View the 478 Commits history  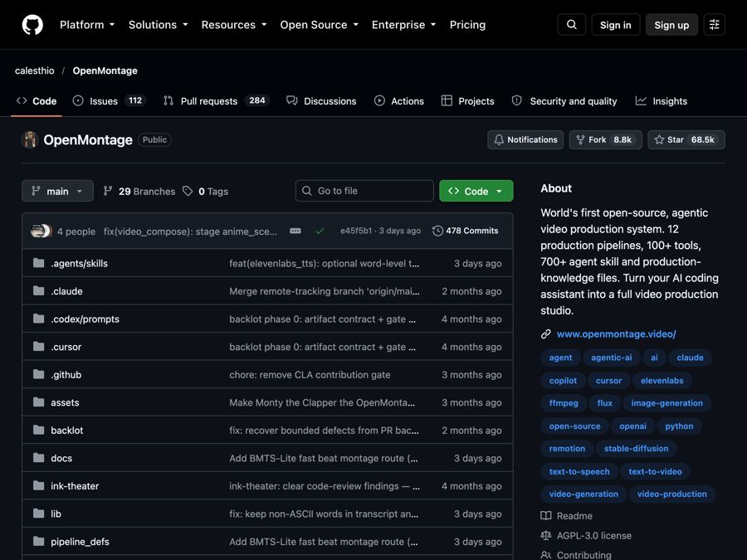(466, 231)
